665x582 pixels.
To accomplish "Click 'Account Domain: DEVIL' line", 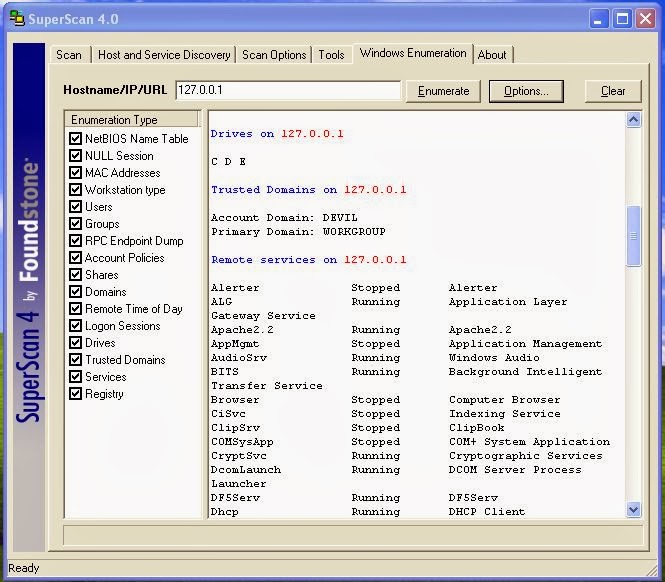I will tap(284, 218).
